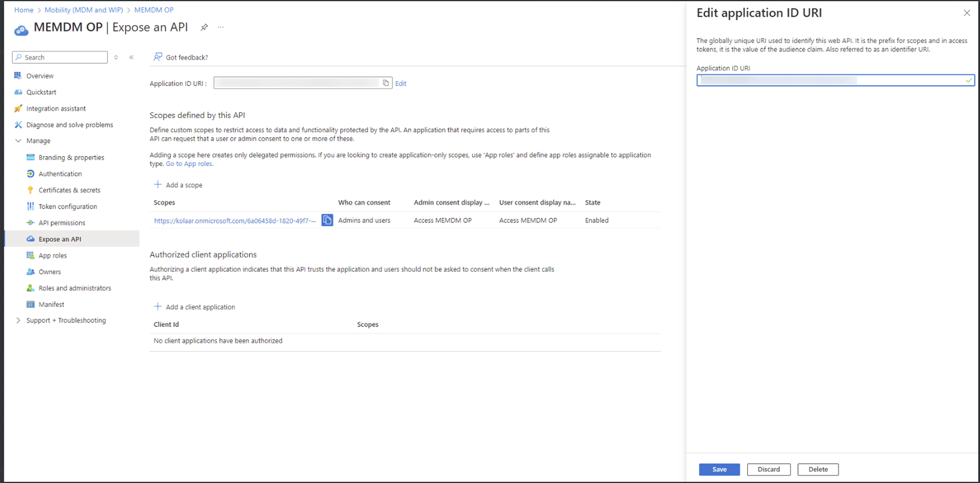Pin the MEMDM OP page
This screenshot has width=980, height=483.
pyautogui.click(x=205, y=28)
